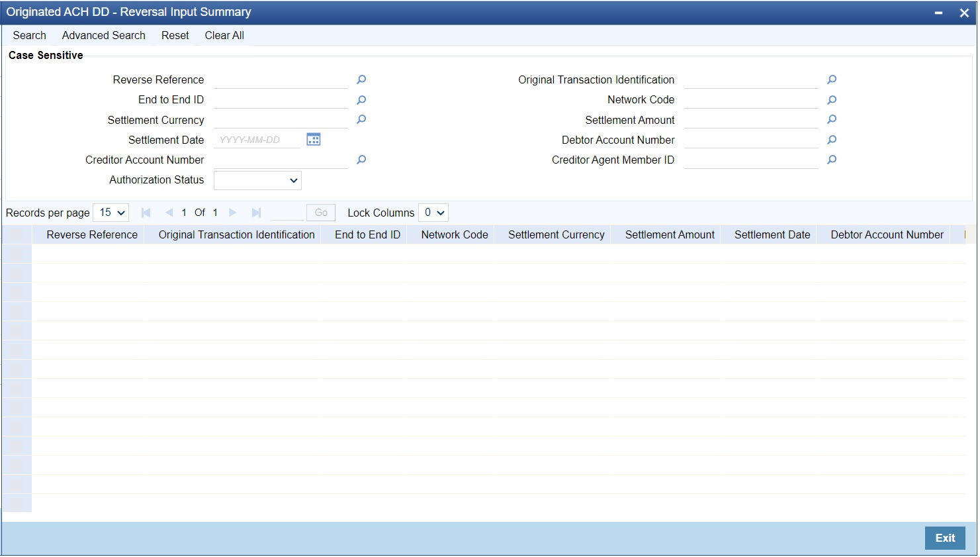Click the Settlement Date input field
Viewport: 980px width, 557px height.
click(257, 140)
